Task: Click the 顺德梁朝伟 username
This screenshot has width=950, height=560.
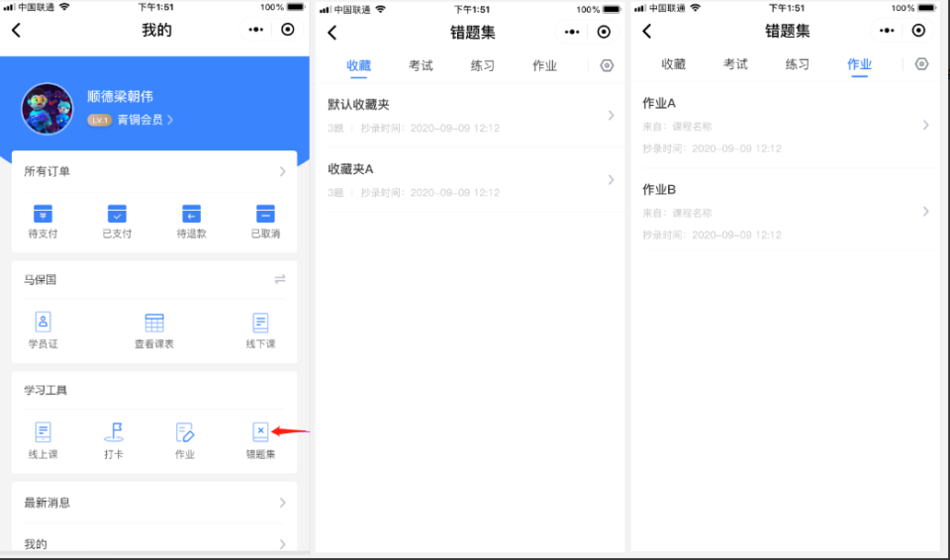Action: click(120, 96)
